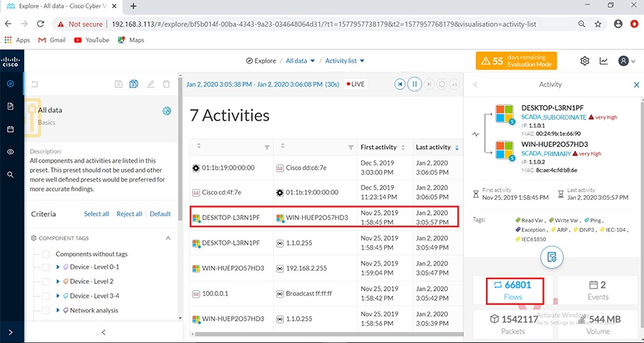Click the DESKTOP-L3RN1PF Windows icon in Activity panel
The width and height of the screenshot is (644, 343).
point(504,114)
